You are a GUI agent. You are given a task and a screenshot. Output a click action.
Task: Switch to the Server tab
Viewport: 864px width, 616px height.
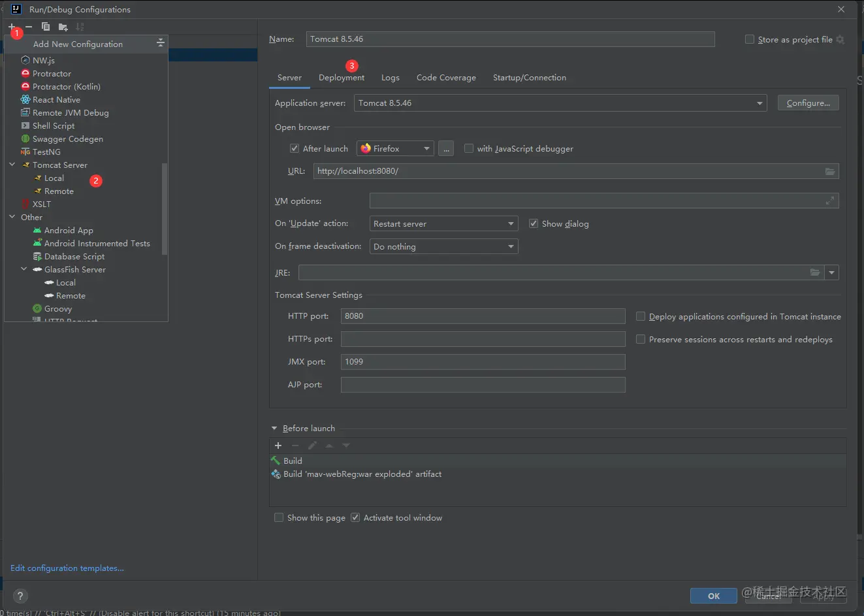click(x=289, y=77)
